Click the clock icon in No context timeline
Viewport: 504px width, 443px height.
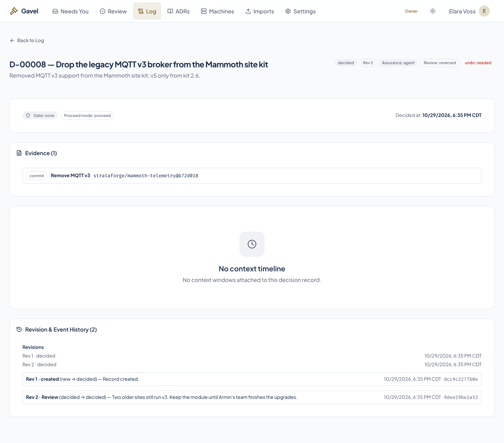(x=252, y=244)
